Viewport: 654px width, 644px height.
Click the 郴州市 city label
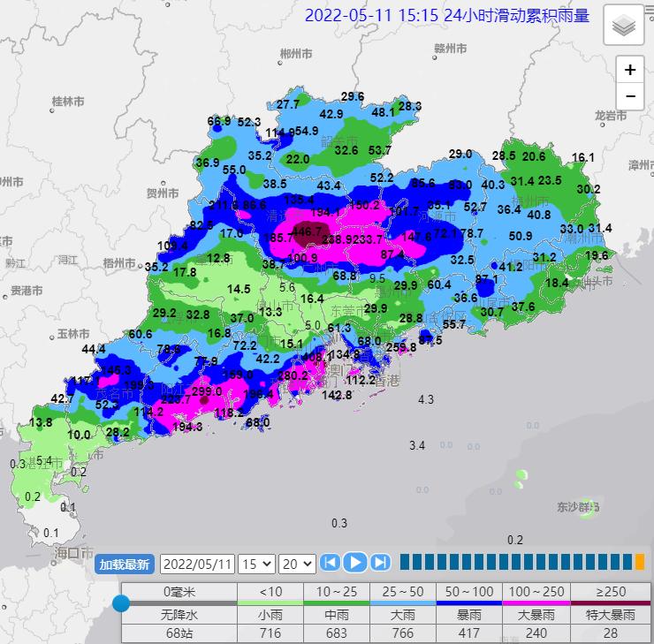pyautogui.click(x=296, y=53)
